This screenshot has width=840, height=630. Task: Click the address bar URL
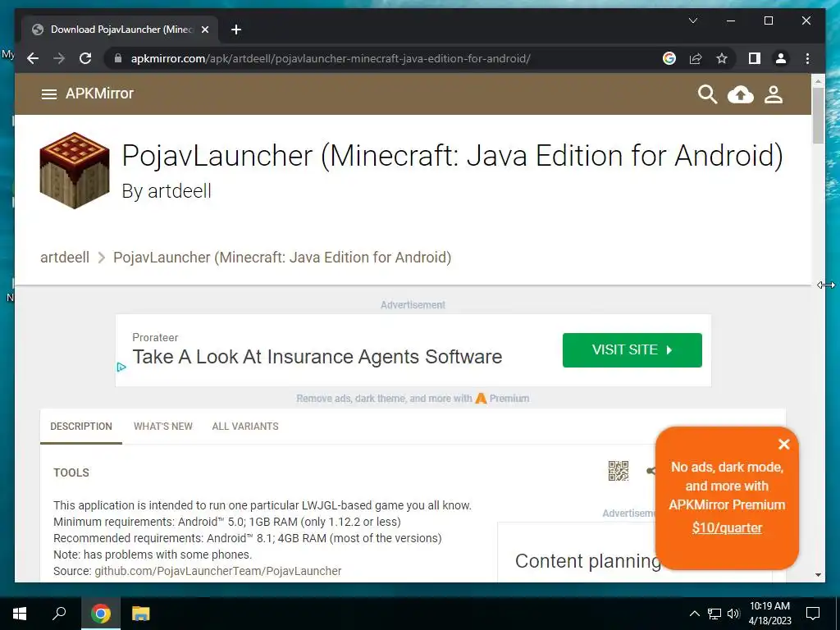click(x=331, y=58)
